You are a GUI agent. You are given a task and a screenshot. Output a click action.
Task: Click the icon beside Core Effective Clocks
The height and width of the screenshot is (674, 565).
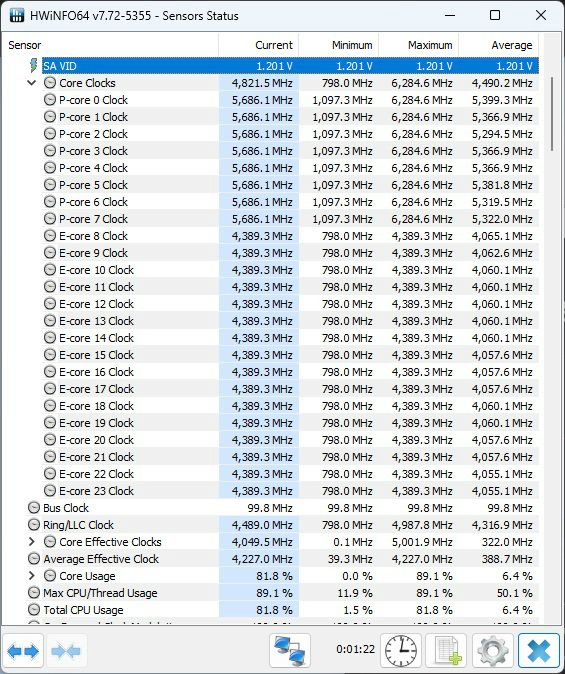pos(50,542)
